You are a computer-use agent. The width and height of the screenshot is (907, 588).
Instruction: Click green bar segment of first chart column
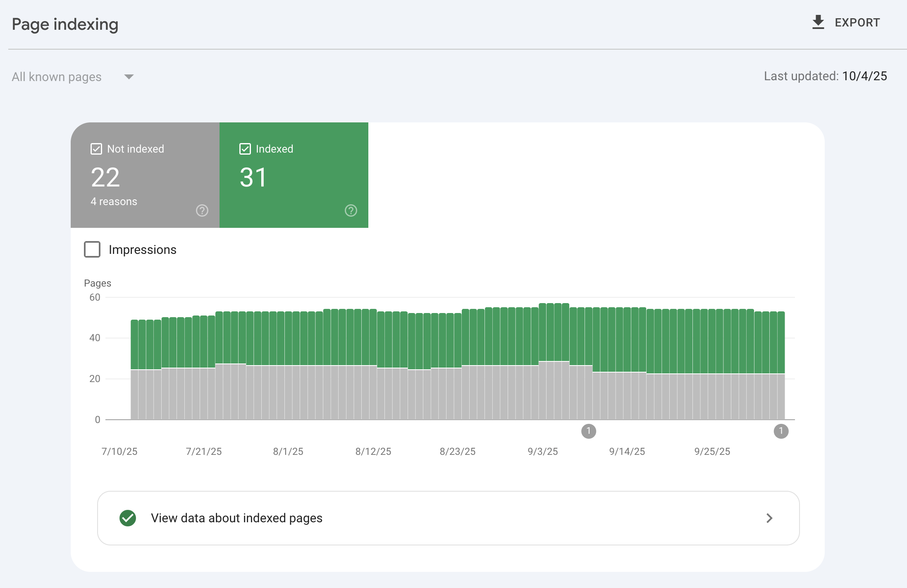(x=134, y=344)
